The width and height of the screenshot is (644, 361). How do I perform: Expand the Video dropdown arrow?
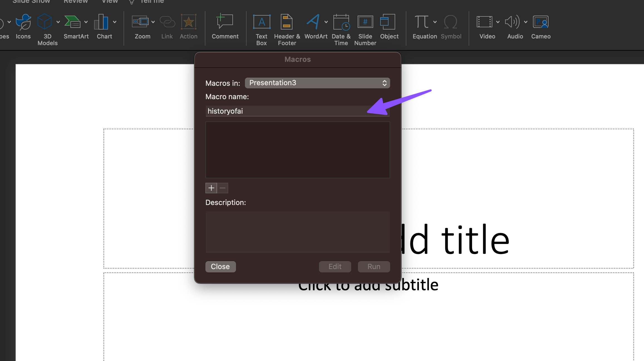[x=498, y=22]
